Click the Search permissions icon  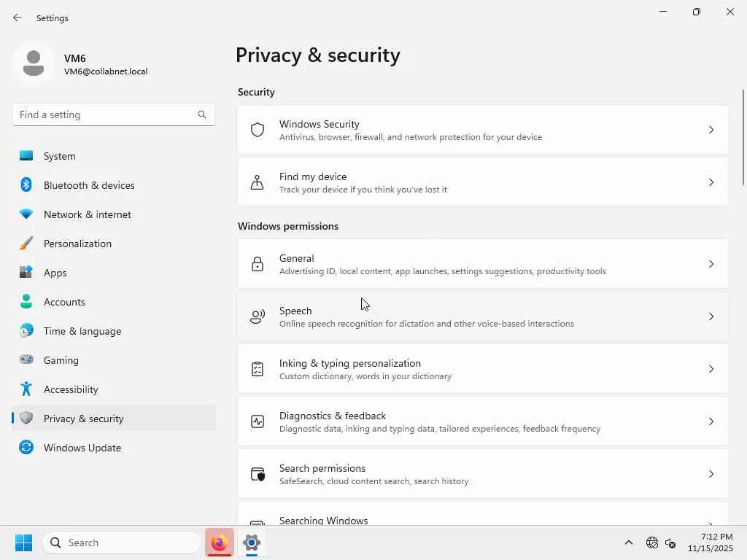258,474
